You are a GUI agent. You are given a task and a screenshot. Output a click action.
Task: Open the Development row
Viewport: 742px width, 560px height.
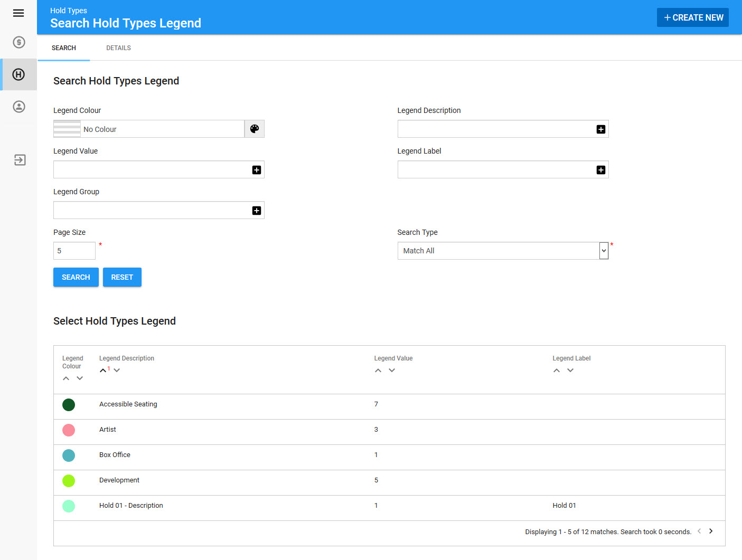[x=389, y=483]
